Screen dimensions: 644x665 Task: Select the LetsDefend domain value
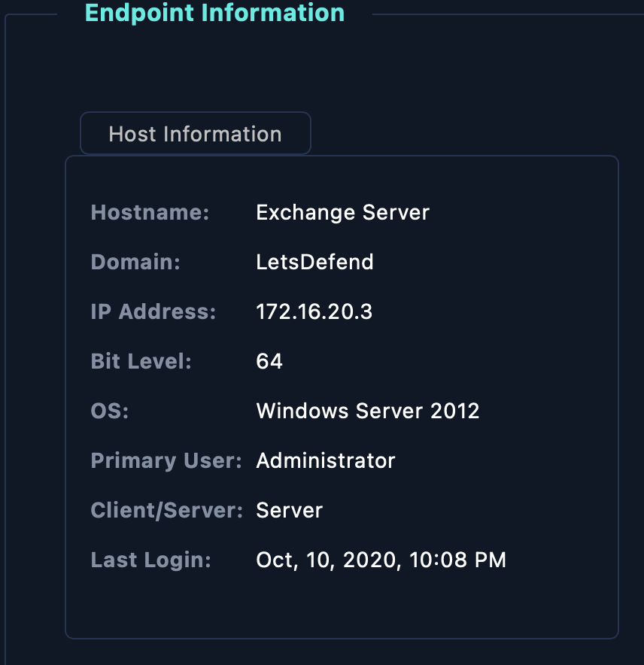(x=314, y=262)
